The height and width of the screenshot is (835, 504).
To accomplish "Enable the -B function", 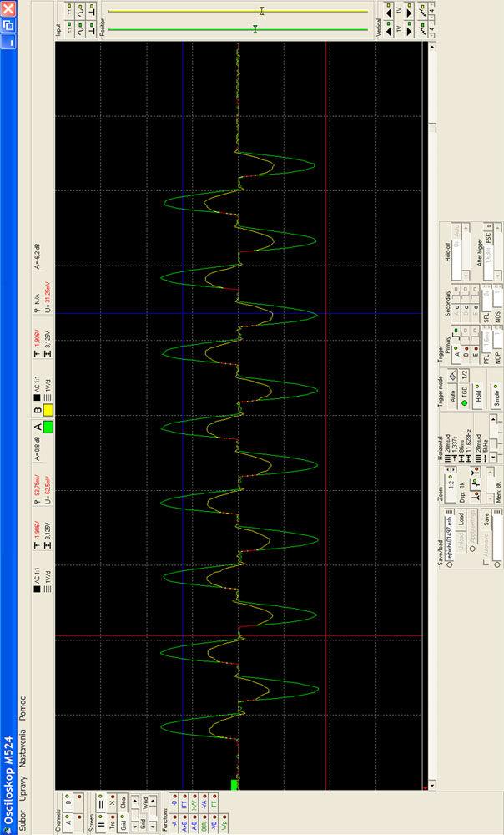I will 174,803.
